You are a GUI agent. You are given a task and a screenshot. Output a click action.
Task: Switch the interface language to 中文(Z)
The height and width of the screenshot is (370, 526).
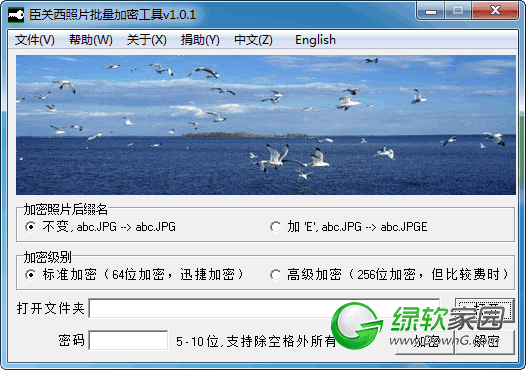[254, 40]
